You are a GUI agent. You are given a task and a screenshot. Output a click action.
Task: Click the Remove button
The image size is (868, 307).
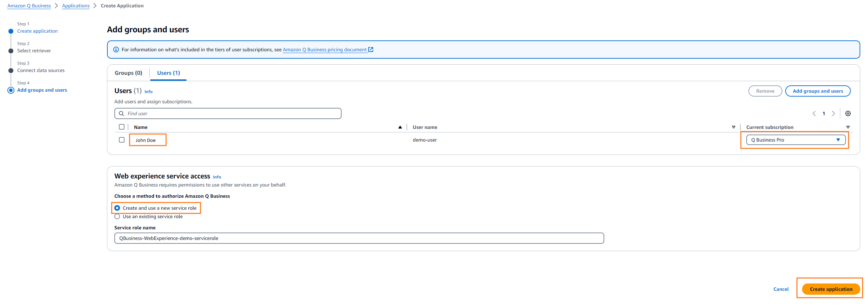point(765,91)
